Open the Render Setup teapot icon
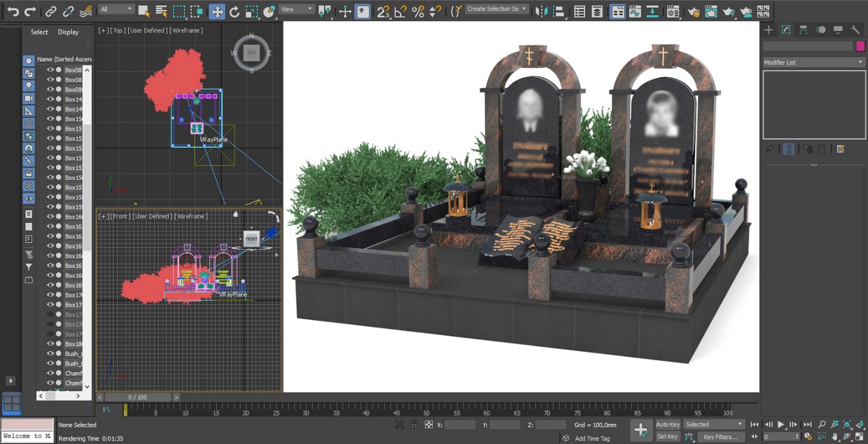 (x=693, y=11)
